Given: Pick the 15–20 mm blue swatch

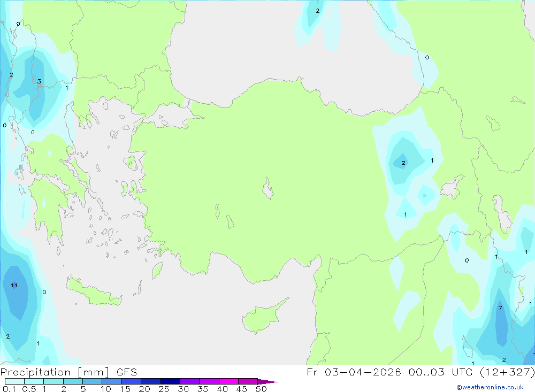Looking at the screenshot, I should 131,381.
